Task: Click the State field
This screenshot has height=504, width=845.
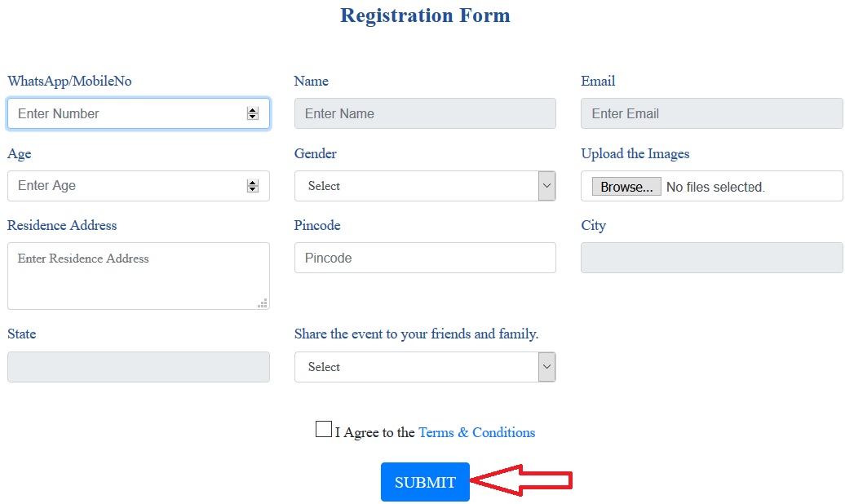Action: point(138,367)
